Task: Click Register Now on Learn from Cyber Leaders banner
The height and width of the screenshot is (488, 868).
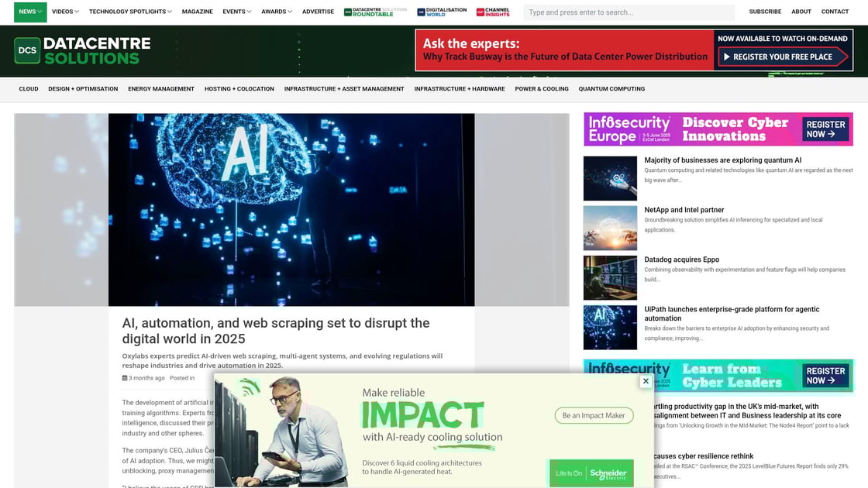Action: point(825,376)
